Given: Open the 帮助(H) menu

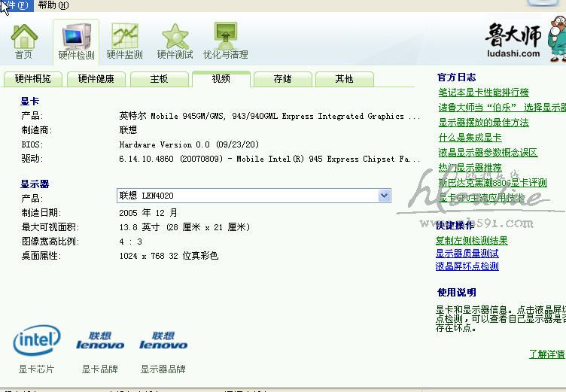Looking at the screenshot, I should [53, 5].
